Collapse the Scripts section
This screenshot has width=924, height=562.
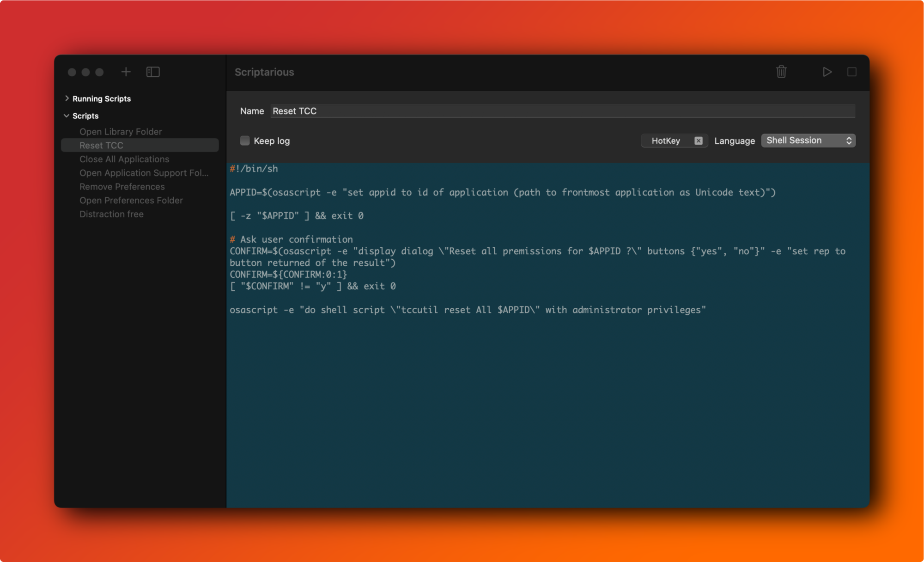pos(67,116)
